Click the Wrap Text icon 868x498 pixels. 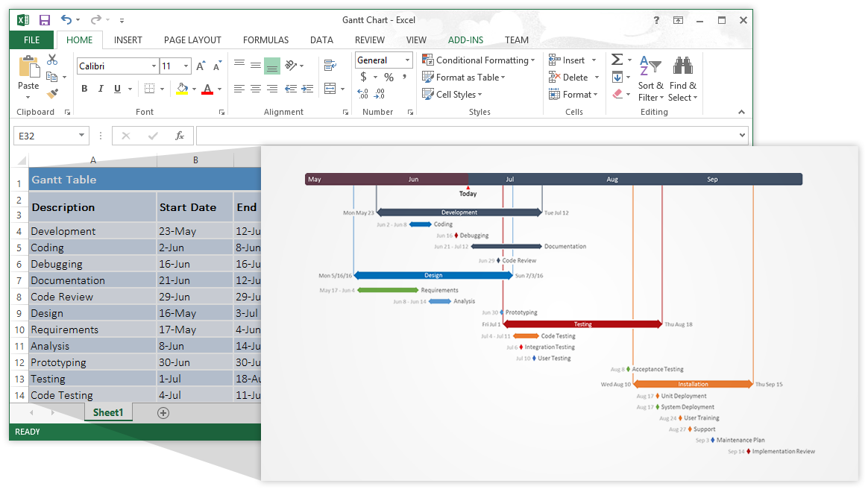point(330,66)
